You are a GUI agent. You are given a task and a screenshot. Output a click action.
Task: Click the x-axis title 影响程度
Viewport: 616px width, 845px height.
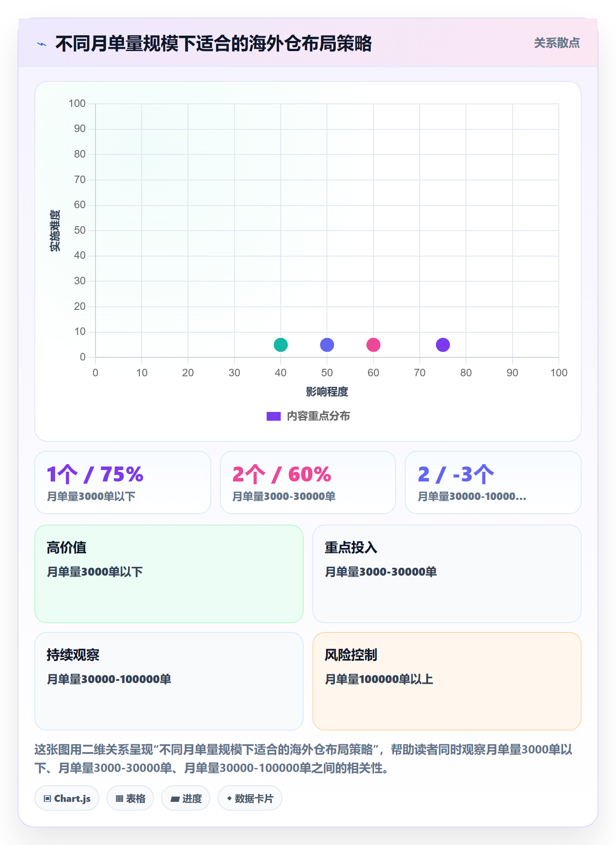327,392
